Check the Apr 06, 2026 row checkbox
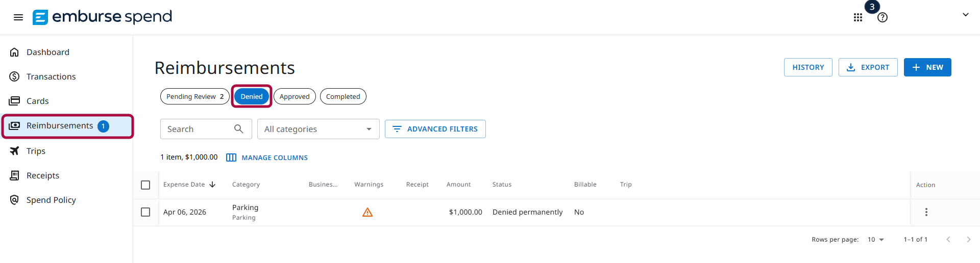This screenshot has width=980, height=263. click(145, 212)
